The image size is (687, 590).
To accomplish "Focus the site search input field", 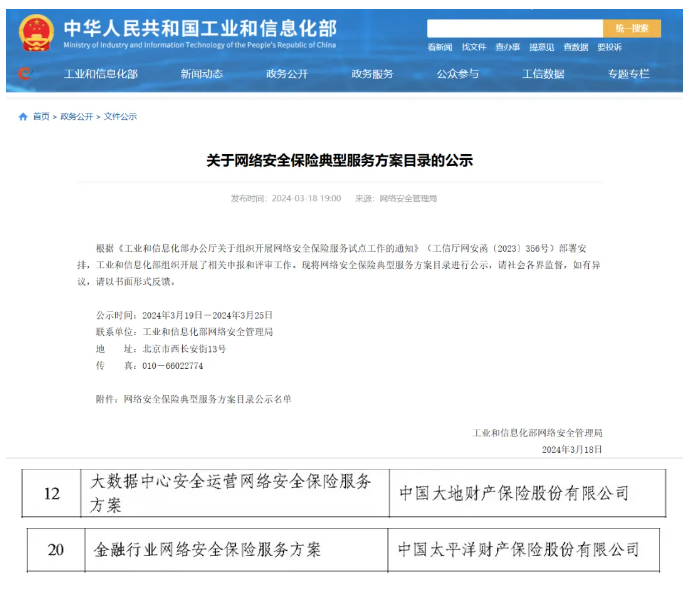I will 515,28.
